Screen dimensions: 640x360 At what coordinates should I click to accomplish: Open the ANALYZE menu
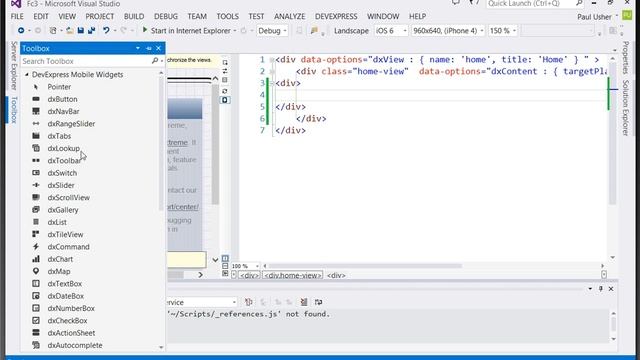click(289, 16)
